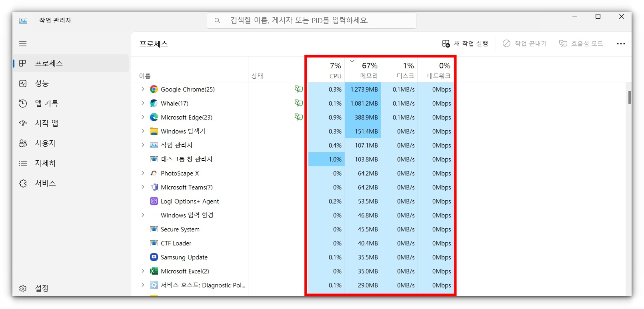Expand the Whale process group

[x=143, y=103]
